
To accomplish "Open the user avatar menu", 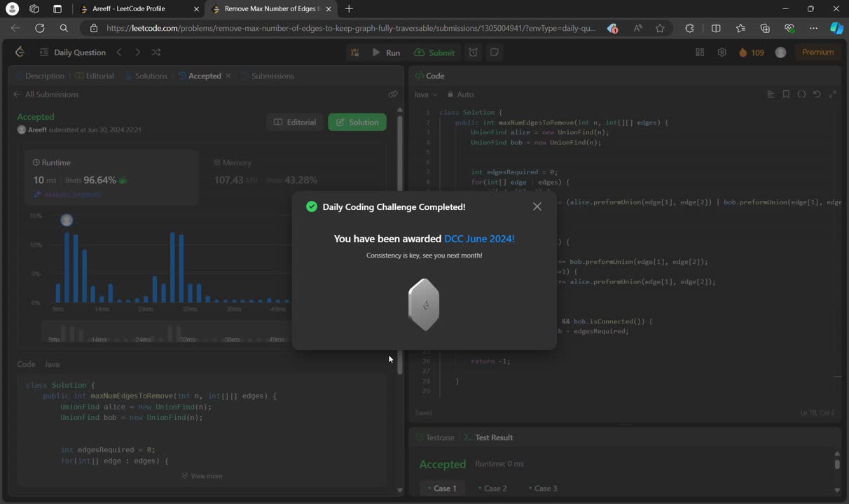I will (780, 52).
